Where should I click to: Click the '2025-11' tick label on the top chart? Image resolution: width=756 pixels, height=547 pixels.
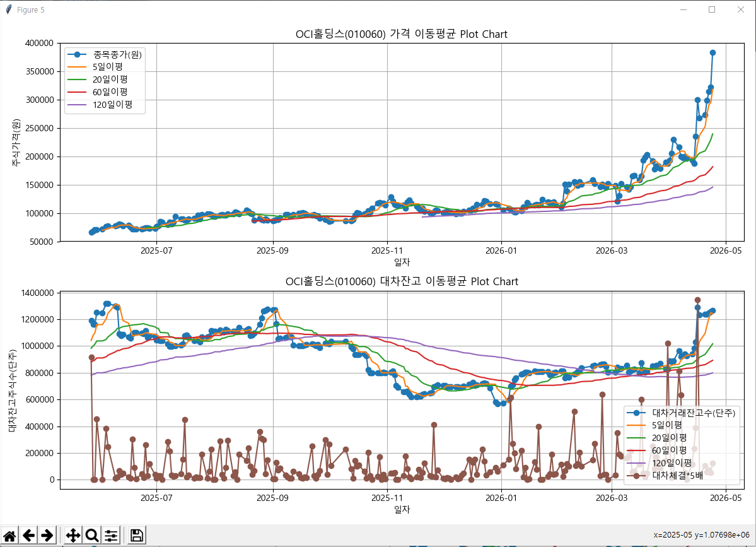[387, 251]
